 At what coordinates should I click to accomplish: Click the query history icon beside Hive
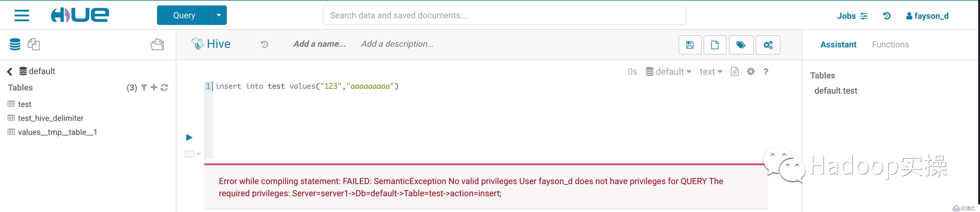(264, 45)
